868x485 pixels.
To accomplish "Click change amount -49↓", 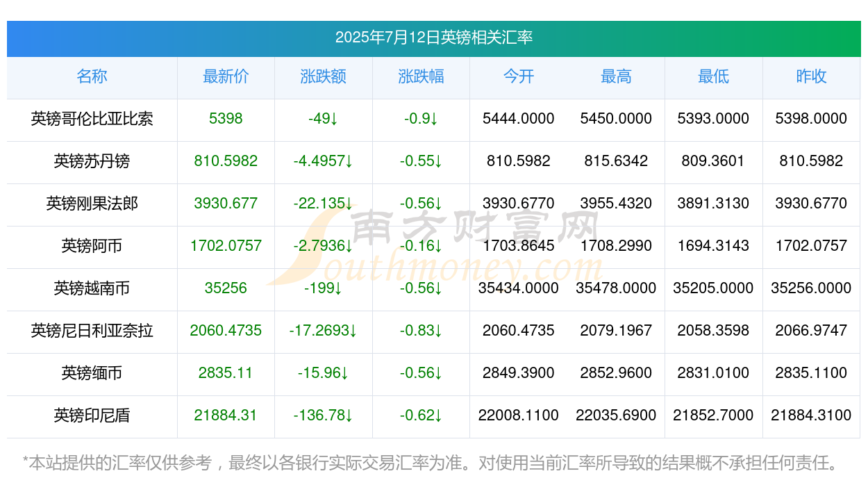I will click(324, 119).
